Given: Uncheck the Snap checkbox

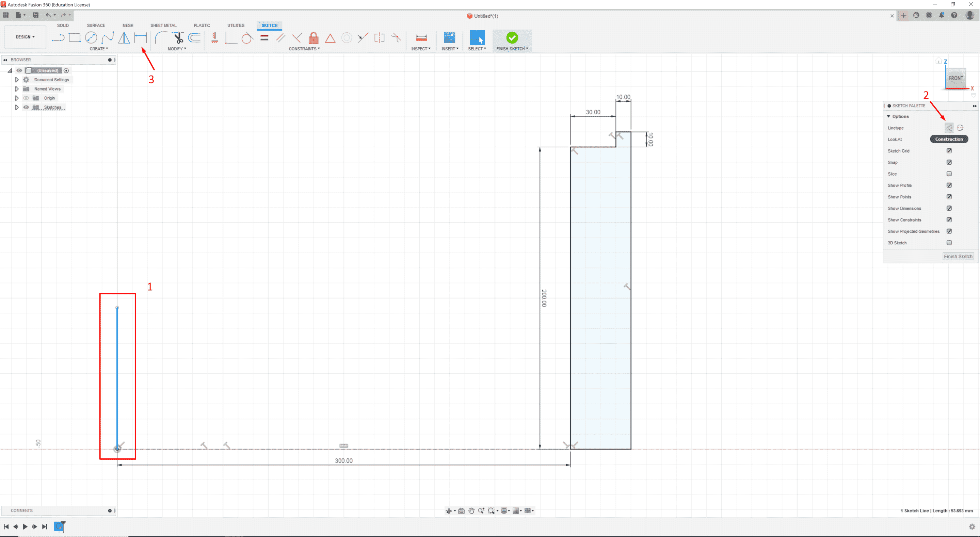Looking at the screenshot, I should click(x=949, y=162).
